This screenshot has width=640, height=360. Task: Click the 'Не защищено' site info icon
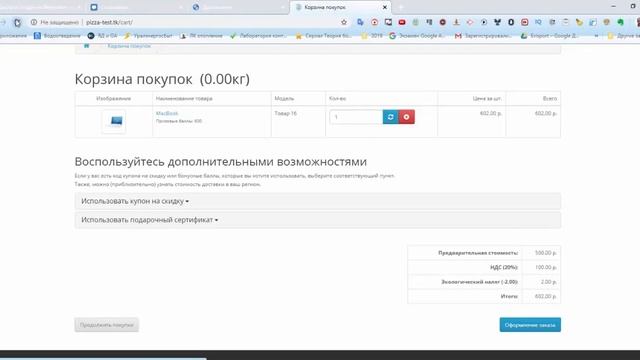pyautogui.click(x=34, y=22)
